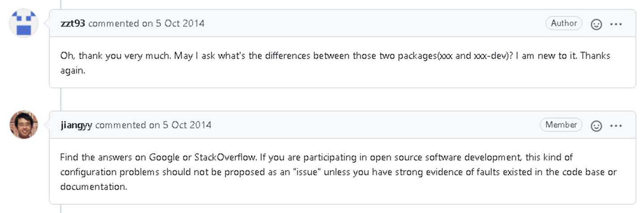Open zzt93's 5 Oct 2014 timestamp permalink

click(180, 23)
